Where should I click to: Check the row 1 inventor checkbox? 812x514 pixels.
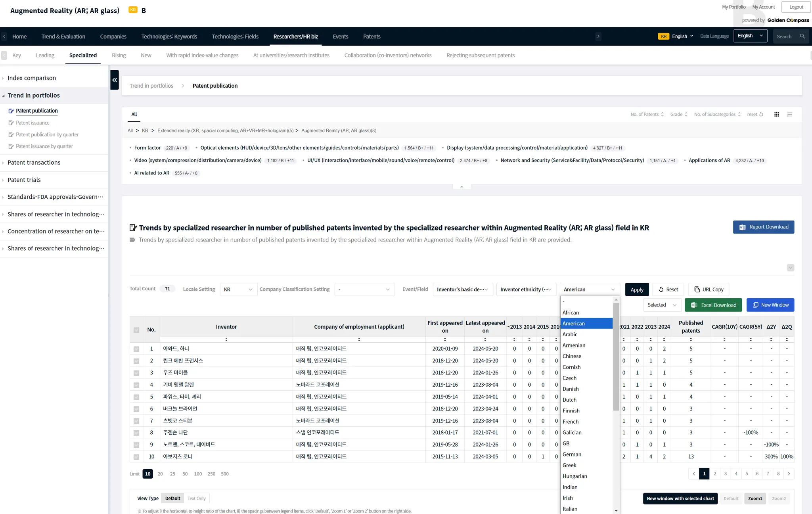point(136,349)
